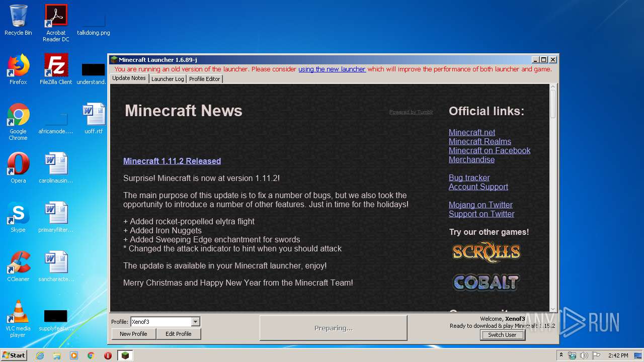
Task: Open Google Chrome desktop shortcut
Action: (18, 122)
